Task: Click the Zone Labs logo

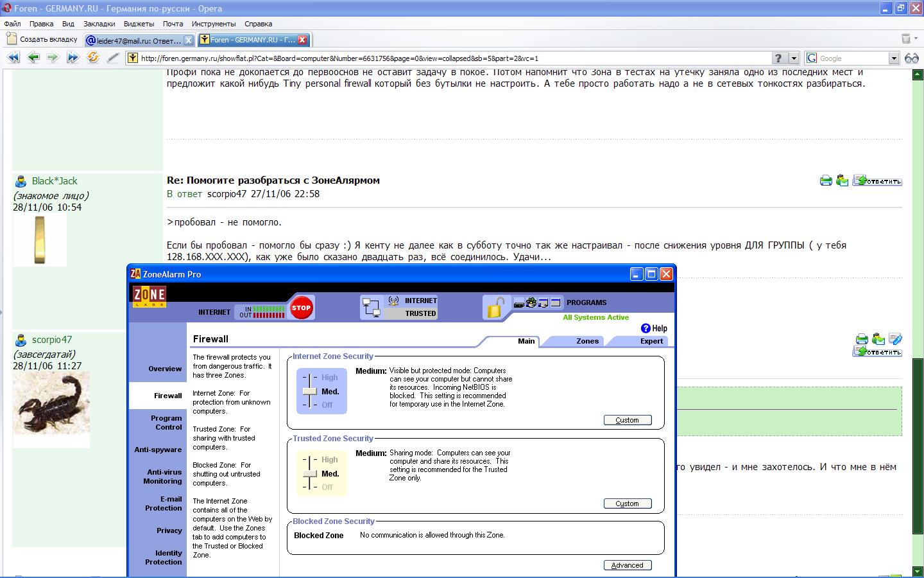Action: coord(150,297)
